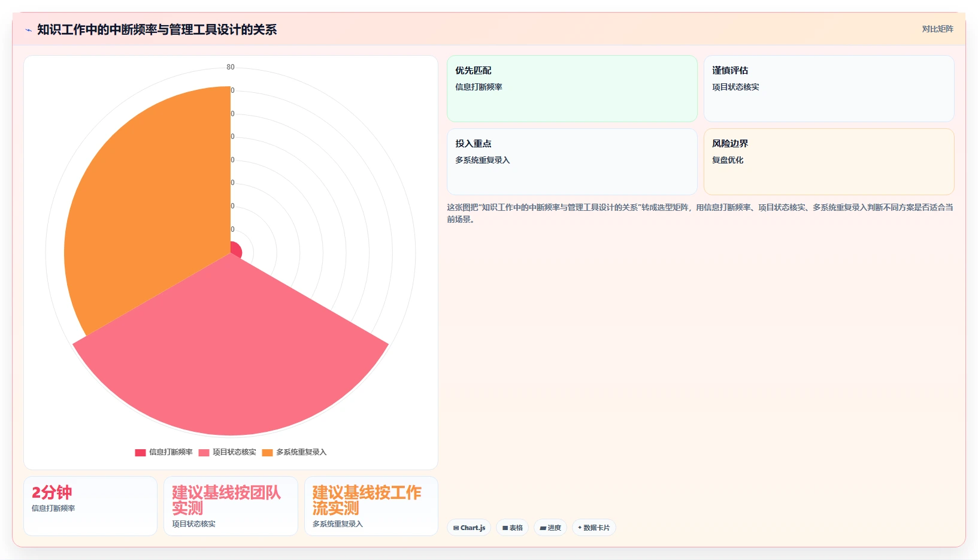Click the 表格 tag chip

coord(512,528)
